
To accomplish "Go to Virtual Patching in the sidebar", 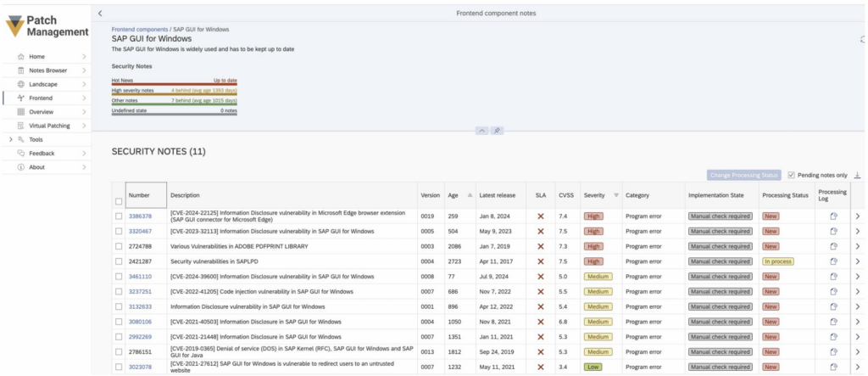I will 49,126.
